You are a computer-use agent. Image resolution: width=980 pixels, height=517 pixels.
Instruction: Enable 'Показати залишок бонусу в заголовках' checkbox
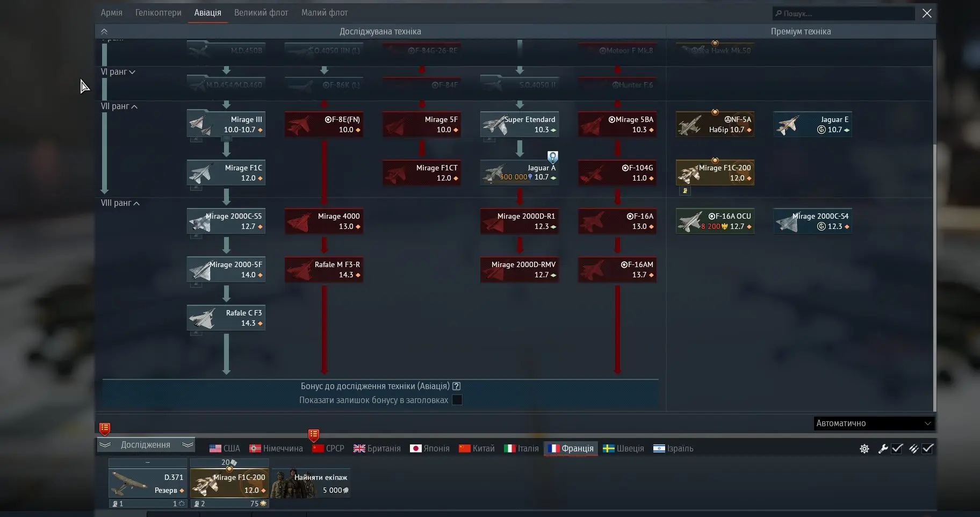coord(457,400)
